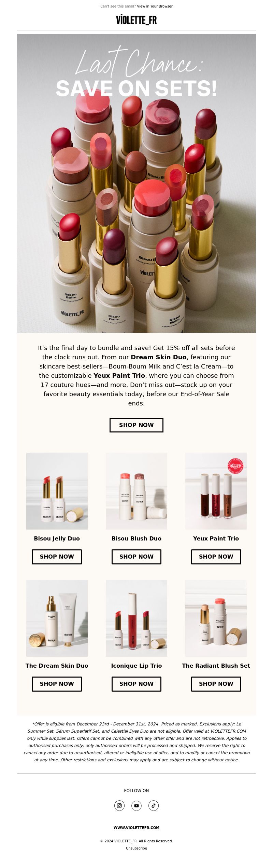
Task: Shop now for The Radiant Blush Set
Action: click(216, 684)
